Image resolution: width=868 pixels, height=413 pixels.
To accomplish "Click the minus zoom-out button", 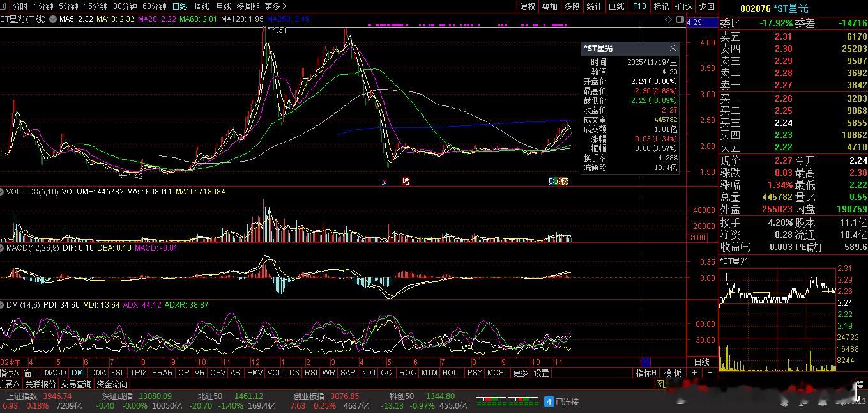I will [x=709, y=373].
